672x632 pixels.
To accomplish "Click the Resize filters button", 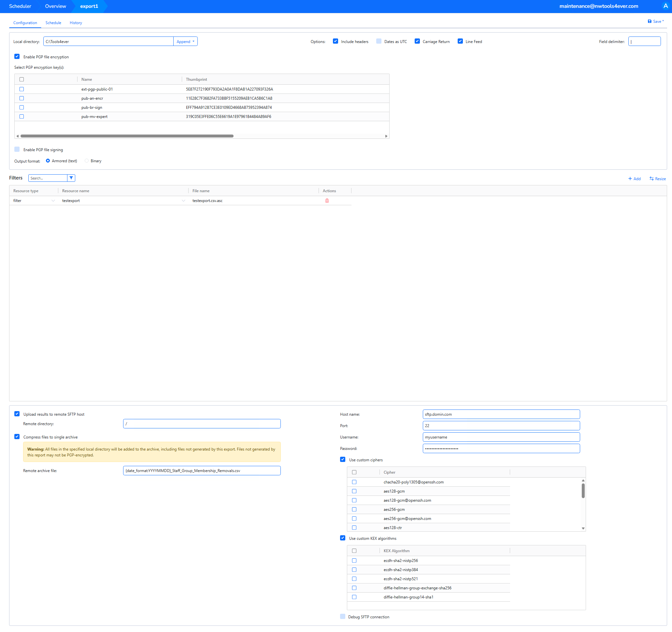I will (657, 179).
